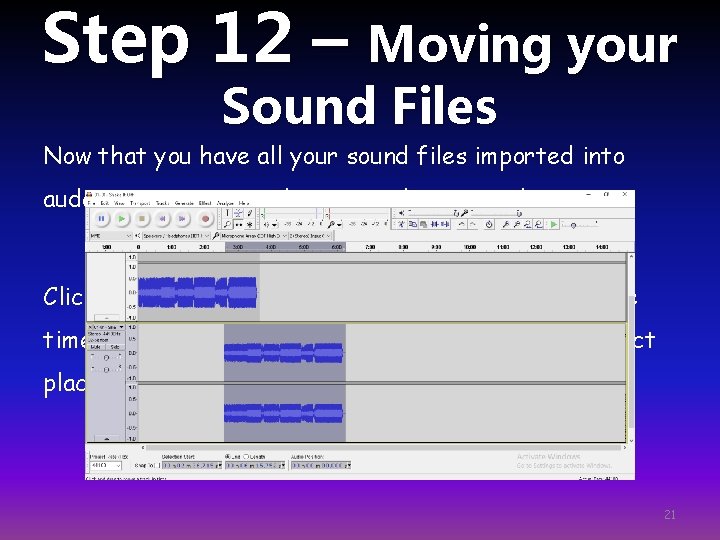Click the Undo arrow icon
Screen dimensions: 720x540
461,224
